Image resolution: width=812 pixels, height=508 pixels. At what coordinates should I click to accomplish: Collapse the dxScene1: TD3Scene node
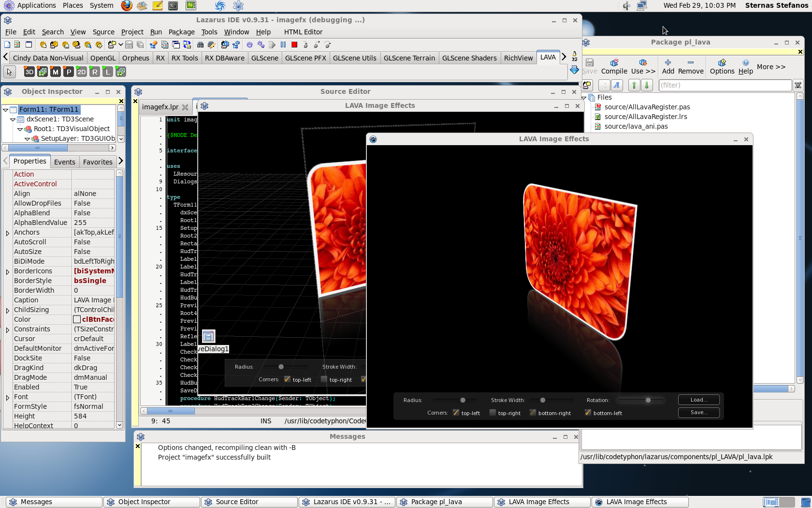point(13,120)
